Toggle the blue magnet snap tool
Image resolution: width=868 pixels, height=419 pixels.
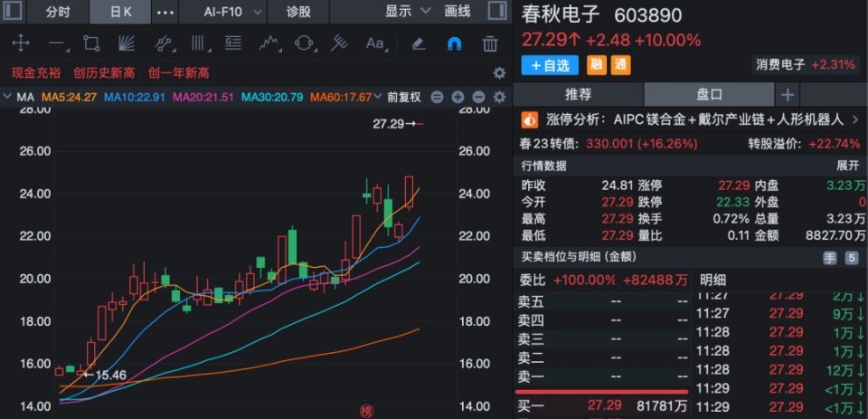[455, 43]
